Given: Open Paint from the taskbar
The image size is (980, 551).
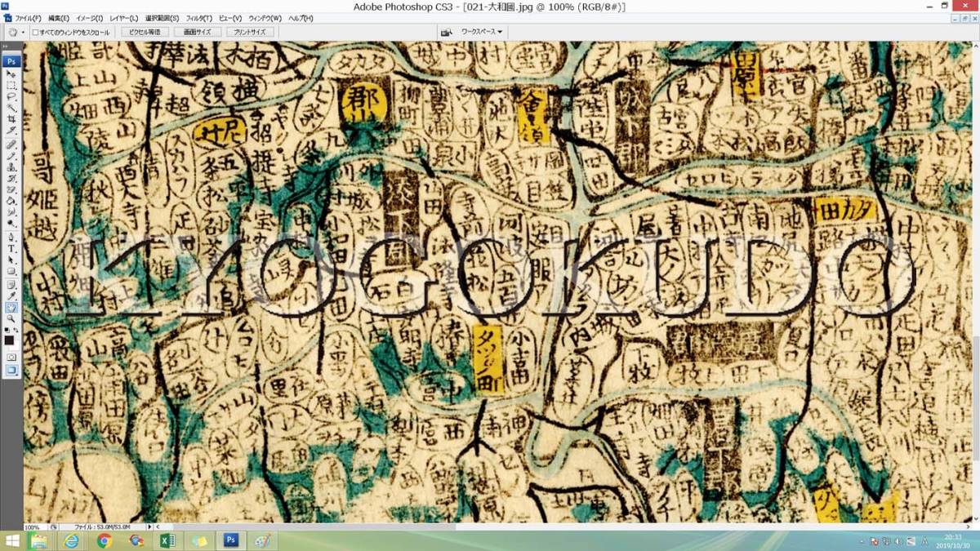Looking at the screenshot, I should tap(261, 540).
